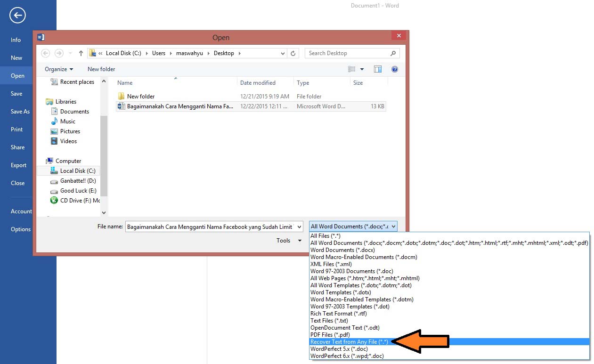
Task: Expand Desktop breadcrumb chevron
Action: [x=239, y=53]
